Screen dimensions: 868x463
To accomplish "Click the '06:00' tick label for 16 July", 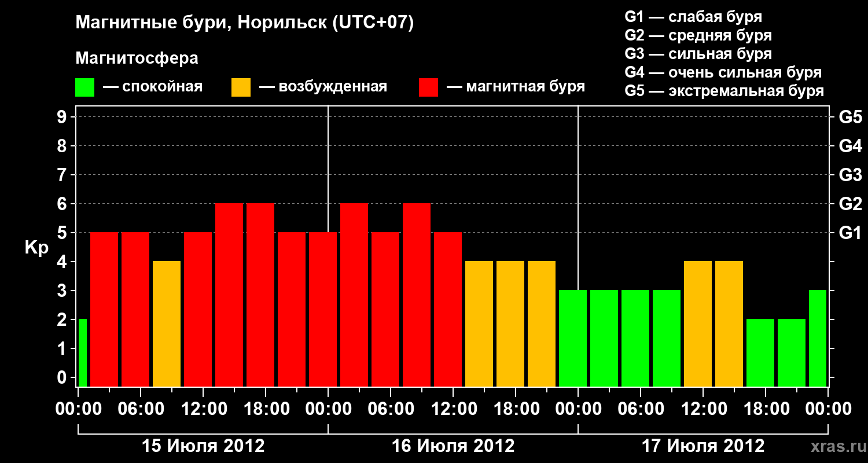I will [x=391, y=409].
